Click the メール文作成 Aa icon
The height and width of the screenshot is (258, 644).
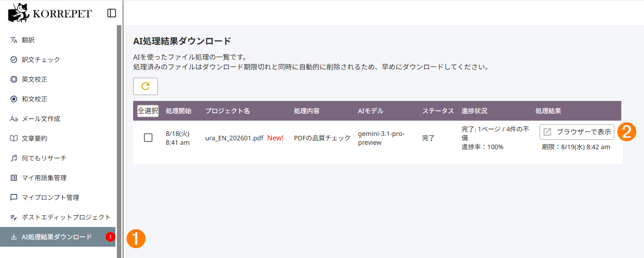click(x=14, y=119)
